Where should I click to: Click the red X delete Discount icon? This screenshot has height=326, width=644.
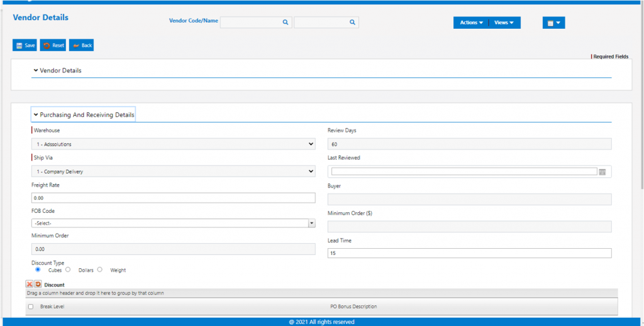click(x=30, y=284)
